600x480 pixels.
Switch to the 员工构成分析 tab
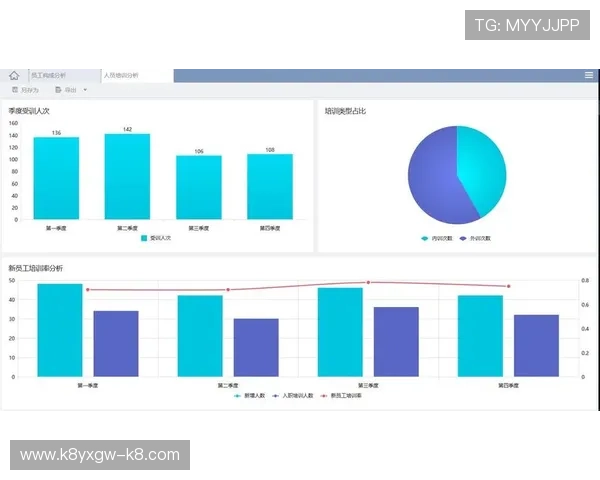[48, 75]
